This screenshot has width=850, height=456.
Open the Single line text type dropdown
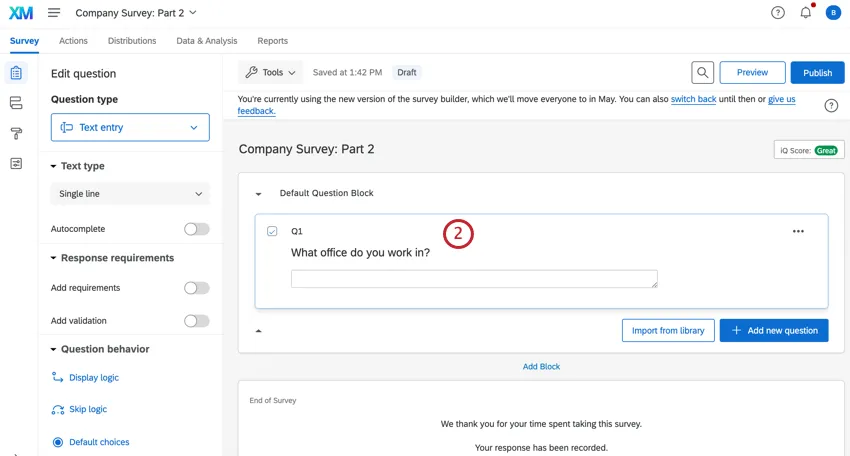130,194
